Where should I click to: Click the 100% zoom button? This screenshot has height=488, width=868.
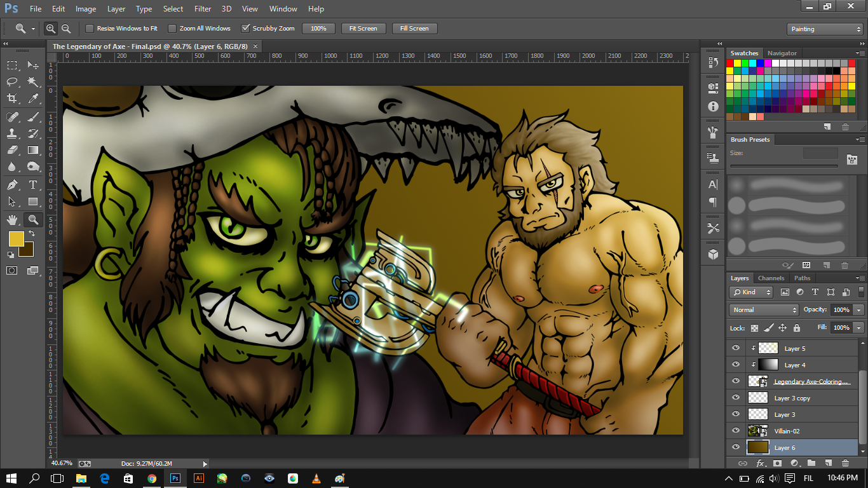[x=318, y=29]
